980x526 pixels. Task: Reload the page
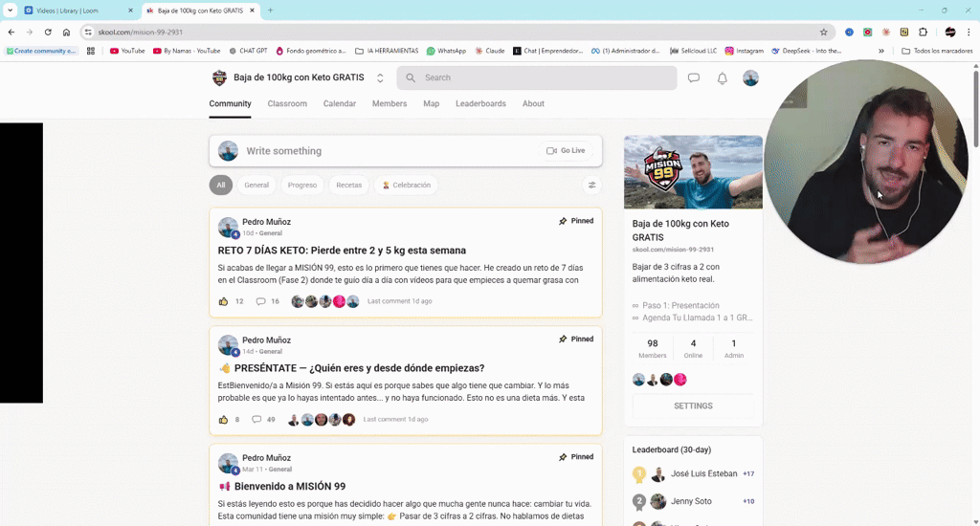48,32
